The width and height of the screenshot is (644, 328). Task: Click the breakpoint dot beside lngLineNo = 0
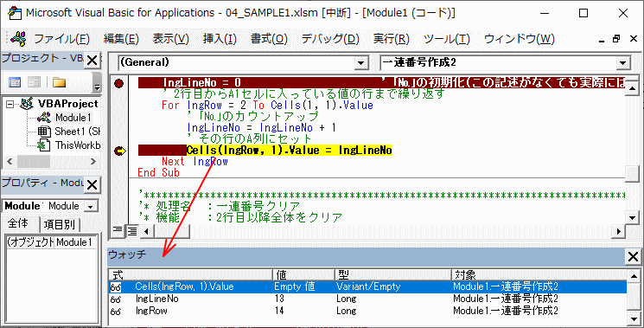tap(119, 84)
